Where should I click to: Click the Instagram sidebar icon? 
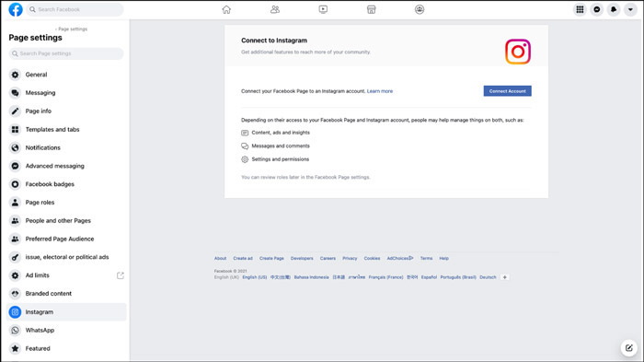(16, 312)
